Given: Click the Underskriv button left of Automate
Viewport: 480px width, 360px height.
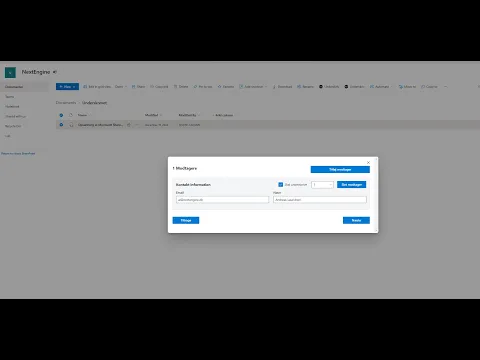Looking at the screenshot, I should [x=354, y=87].
